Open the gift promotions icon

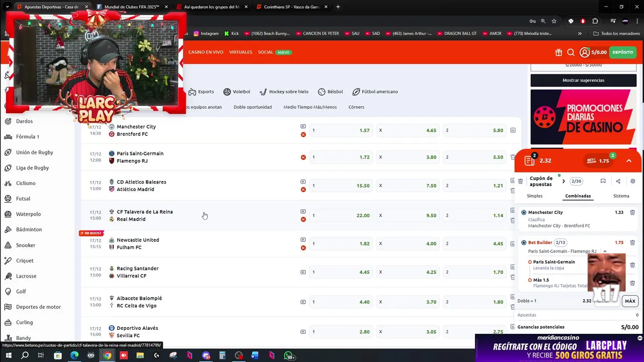(x=558, y=52)
